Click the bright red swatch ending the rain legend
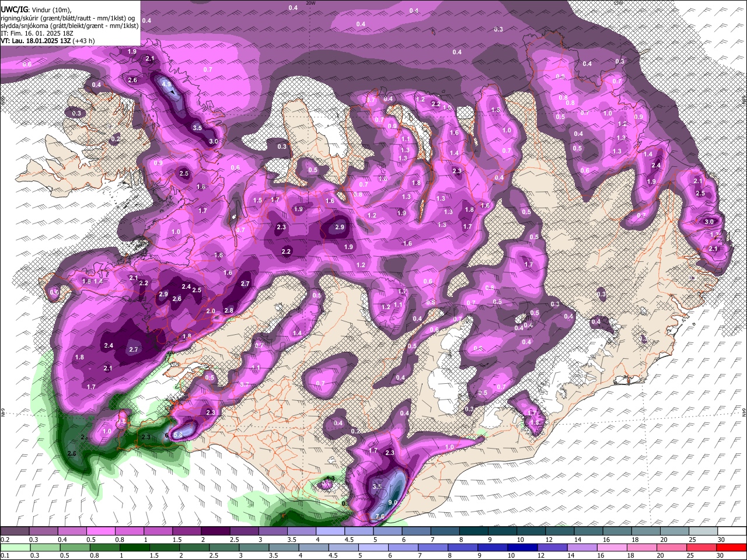 tap(732, 547)
